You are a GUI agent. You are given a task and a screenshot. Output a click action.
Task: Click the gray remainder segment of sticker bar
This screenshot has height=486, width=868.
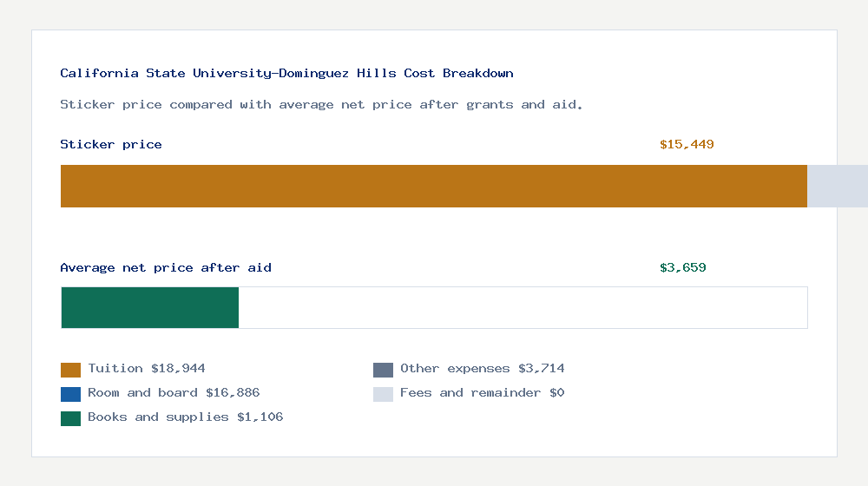838,186
